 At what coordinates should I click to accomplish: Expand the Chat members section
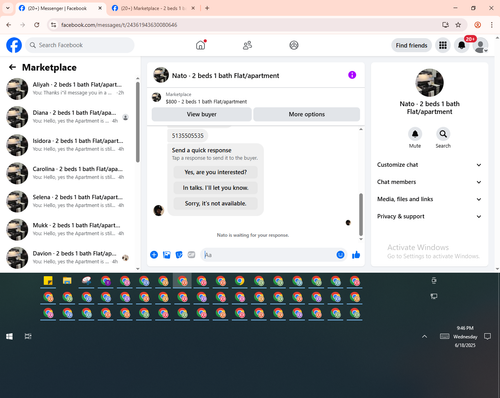pos(429,182)
